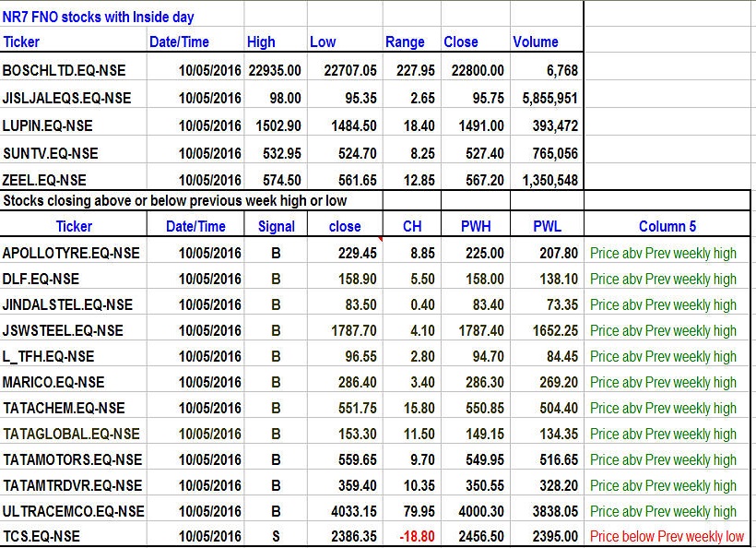This screenshot has width=756, height=548.
Task: Click the B signal cell for MARICO.EQ-NSE
Action: click(x=275, y=381)
